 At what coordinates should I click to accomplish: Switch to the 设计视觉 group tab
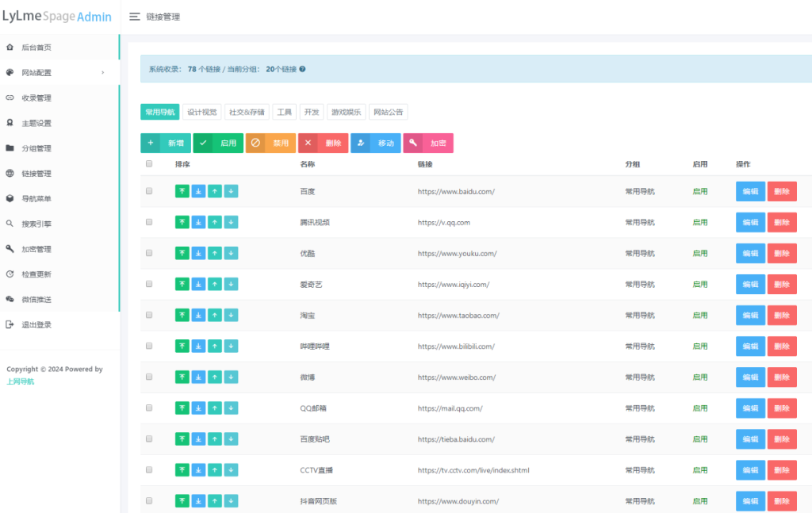201,113
